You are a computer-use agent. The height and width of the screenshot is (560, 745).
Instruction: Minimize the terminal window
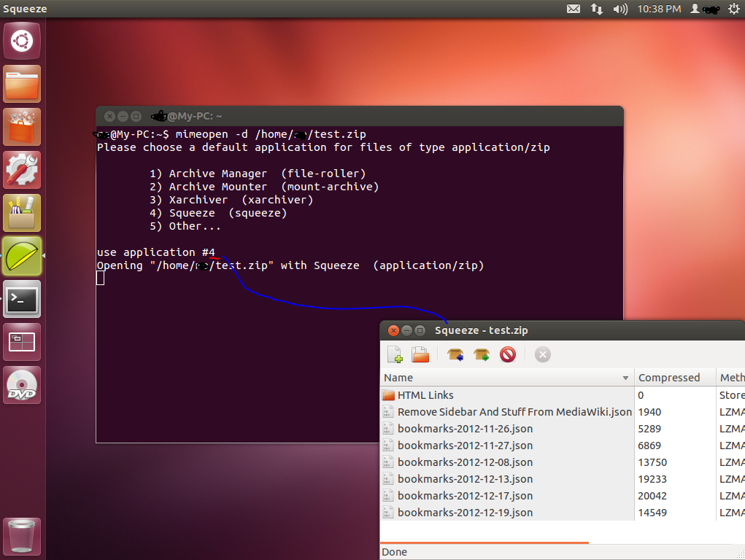click(x=123, y=117)
